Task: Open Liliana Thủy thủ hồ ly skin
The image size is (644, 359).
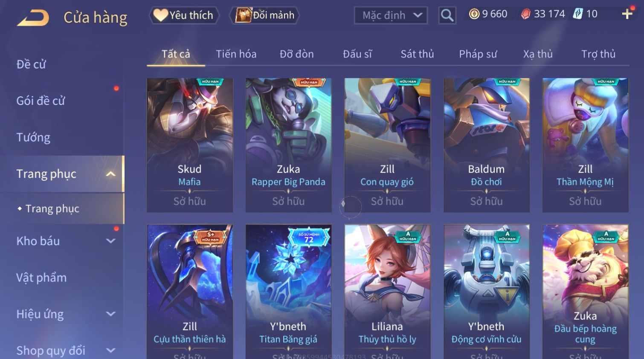Action: [x=387, y=292]
